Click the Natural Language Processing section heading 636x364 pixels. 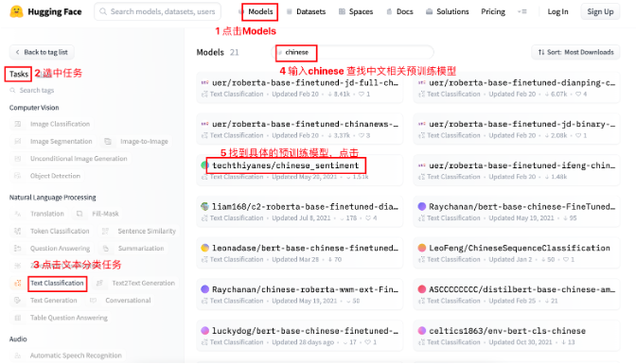(53, 198)
